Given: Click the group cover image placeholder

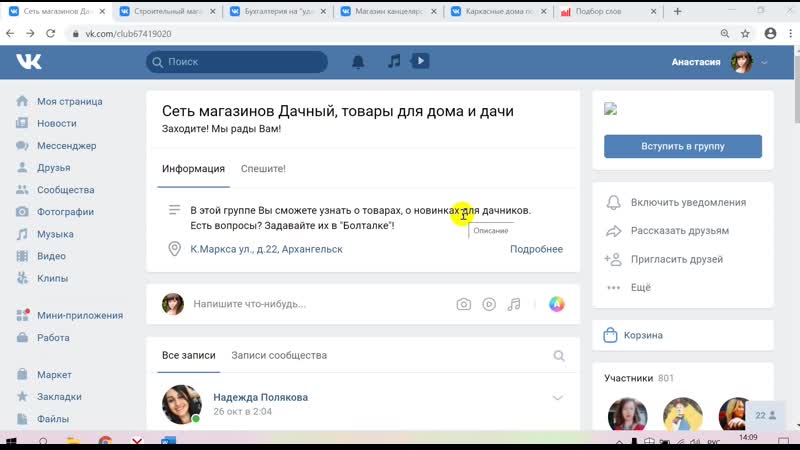Looking at the screenshot, I should [x=611, y=109].
